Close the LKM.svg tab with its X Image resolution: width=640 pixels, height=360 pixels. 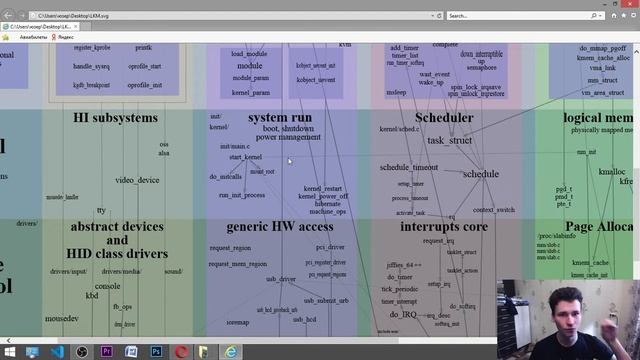[x=76, y=26]
